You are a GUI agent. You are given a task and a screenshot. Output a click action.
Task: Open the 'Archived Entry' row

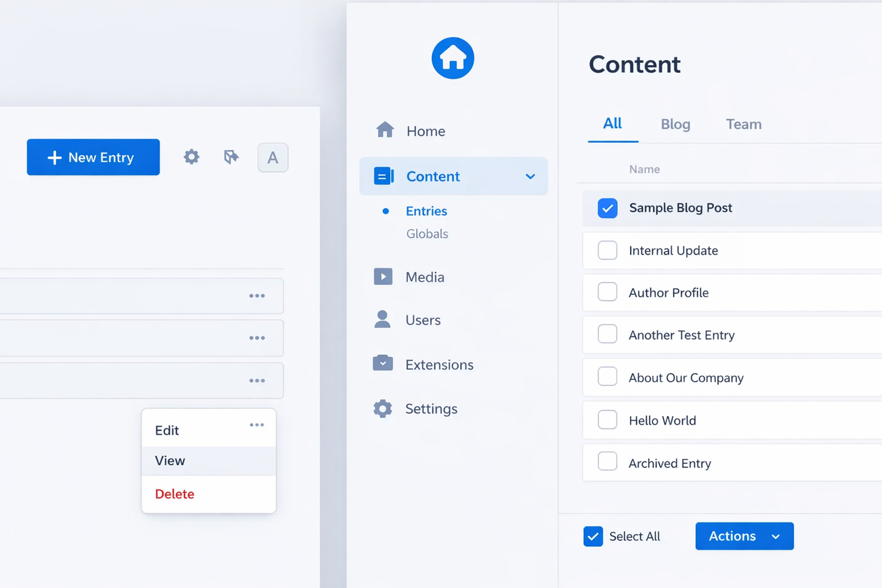pyautogui.click(x=732, y=463)
